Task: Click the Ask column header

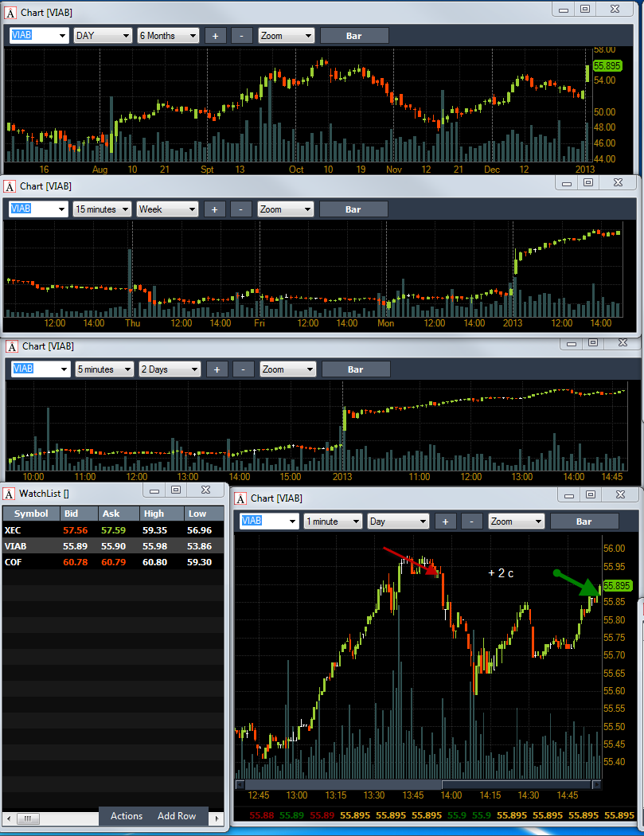Action: (x=119, y=514)
